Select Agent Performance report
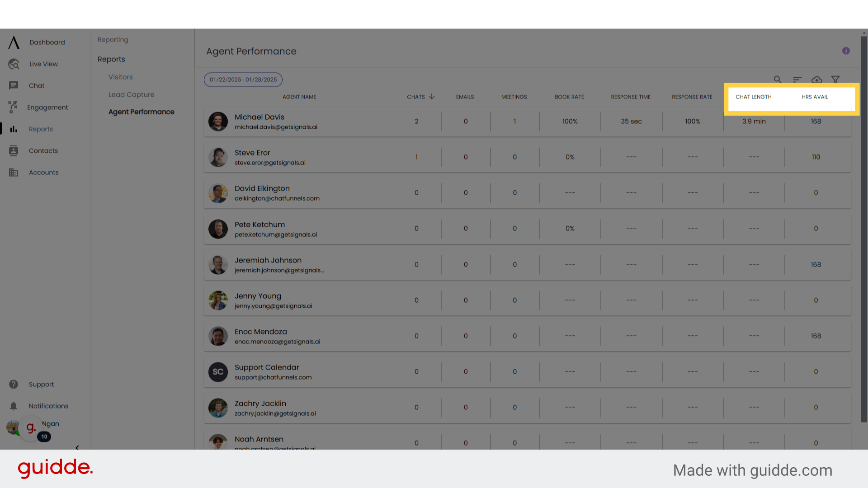Viewport: 868px width, 488px height. (142, 112)
